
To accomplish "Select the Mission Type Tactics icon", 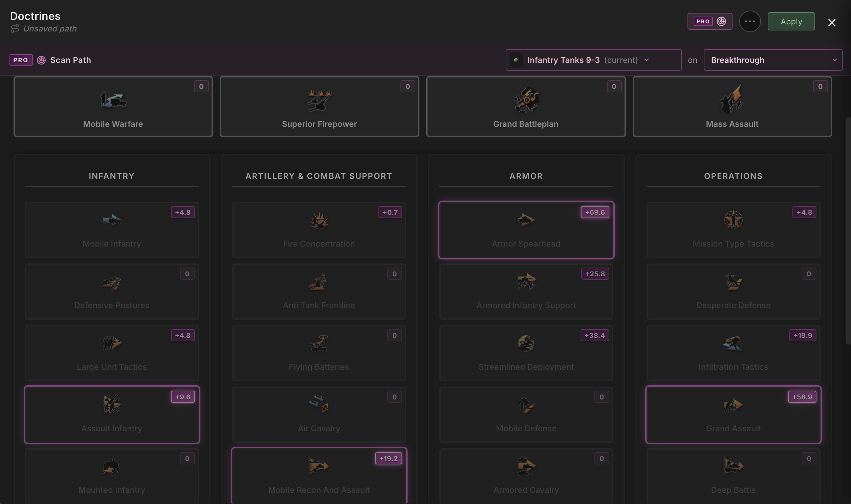I will coord(733,220).
